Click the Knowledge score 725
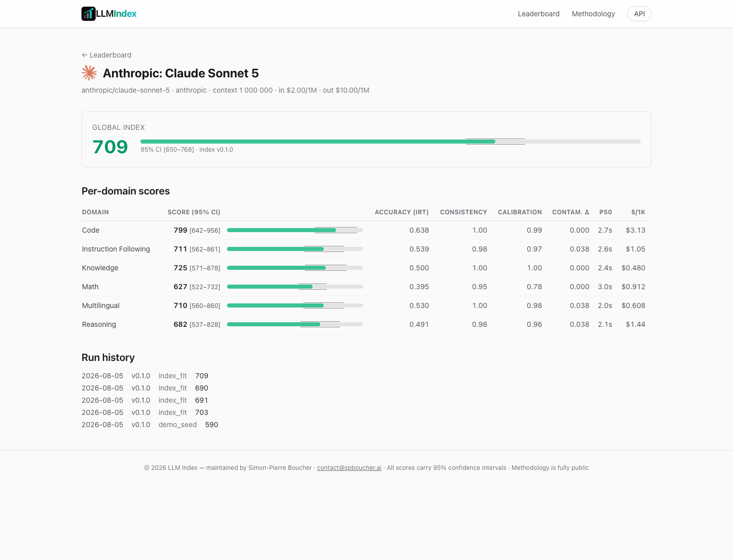 (180, 268)
